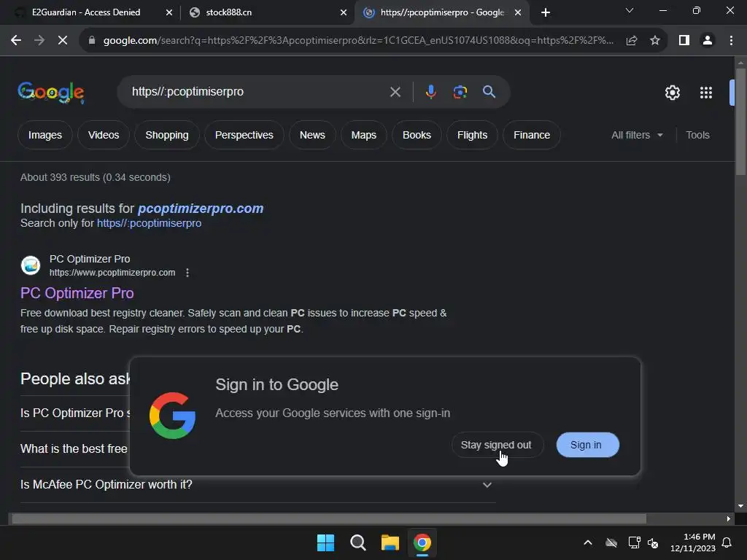
Task: Bookmark this tab with the star icon
Action: (655, 41)
